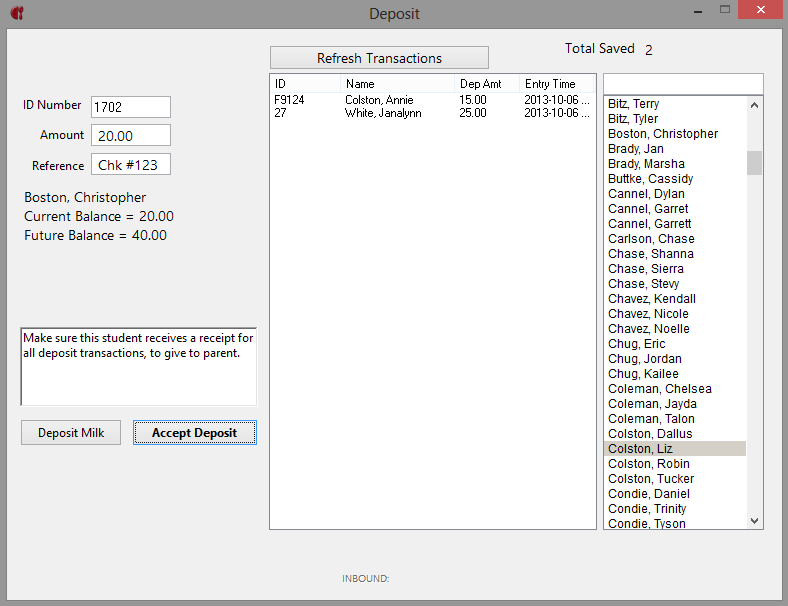The width and height of the screenshot is (788, 606).
Task: Select Chavez, Kendall in student list
Action: [x=674, y=298]
